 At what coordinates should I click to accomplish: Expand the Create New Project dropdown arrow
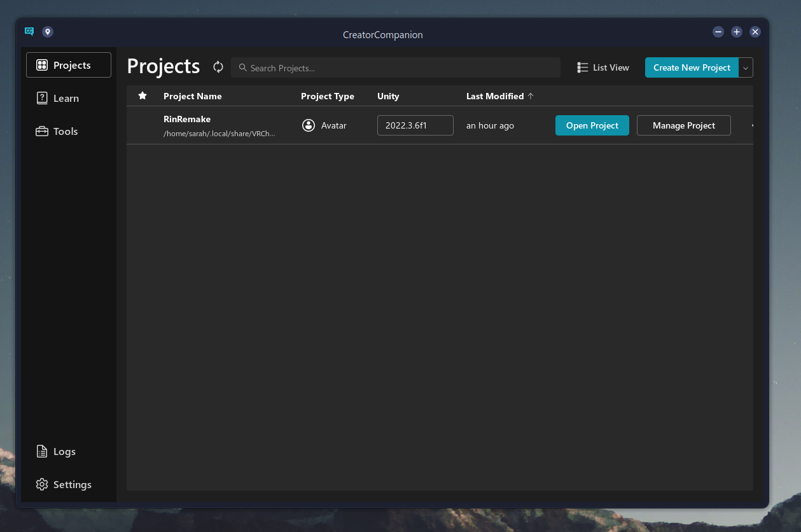(x=746, y=67)
